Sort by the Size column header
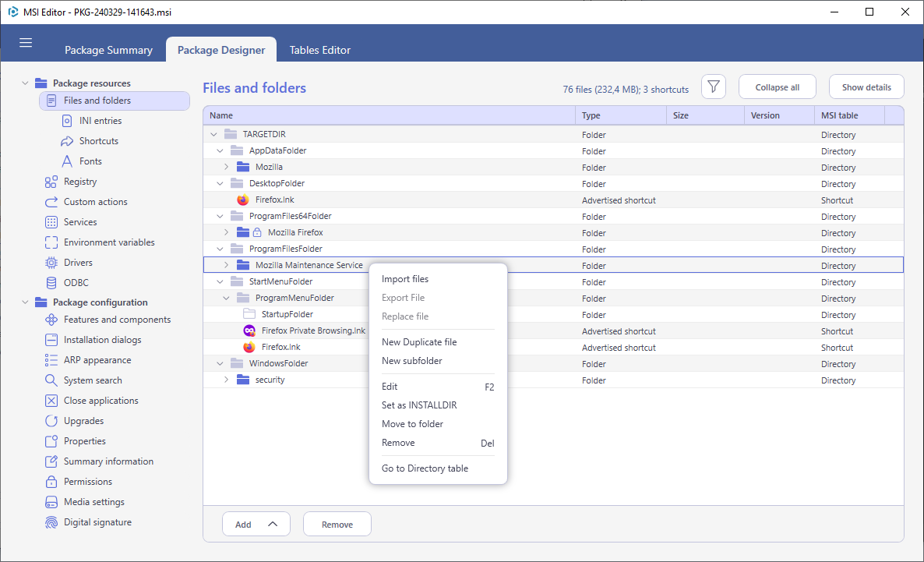This screenshot has width=924, height=562. tap(705, 115)
